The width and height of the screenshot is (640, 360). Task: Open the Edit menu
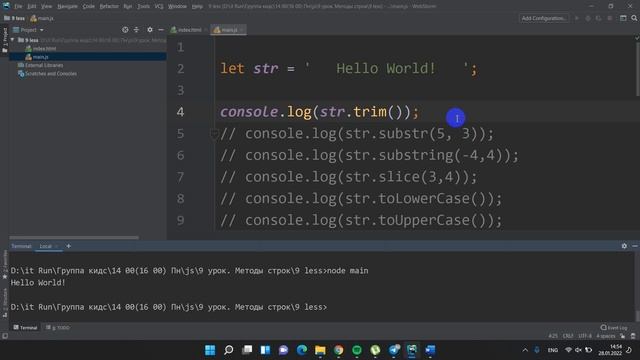coord(31,6)
